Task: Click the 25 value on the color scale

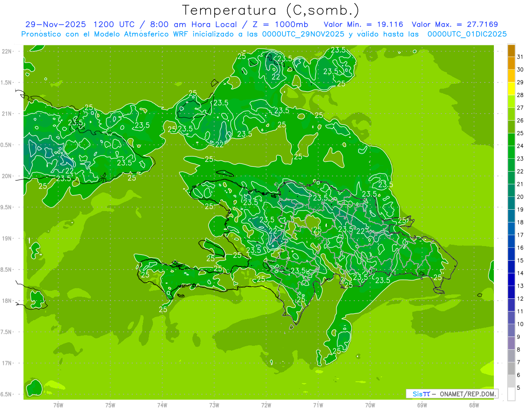Action: (520, 133)
